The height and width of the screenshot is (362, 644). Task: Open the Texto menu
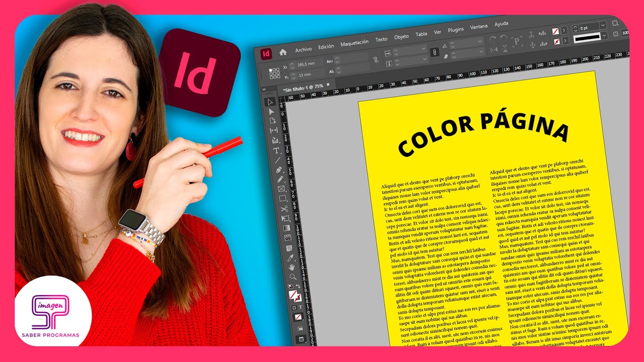coord(381,39)
